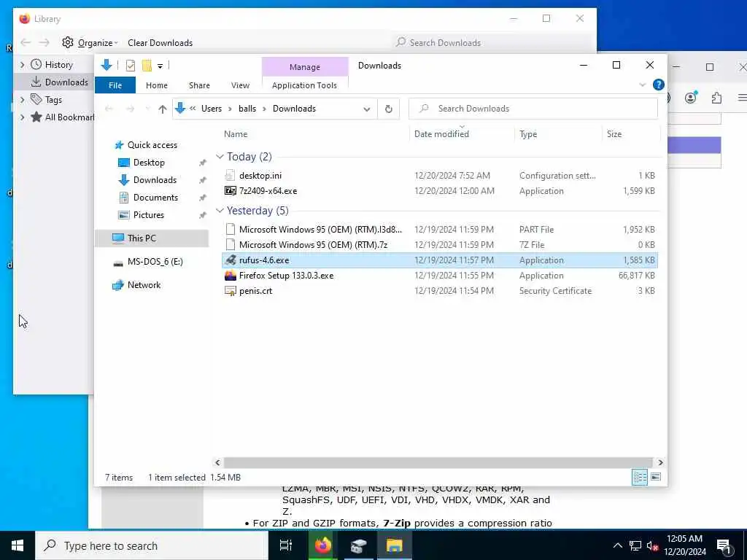Open the recent locations dropdown arrow
The image size is (747, 560).
click(147, 109)
